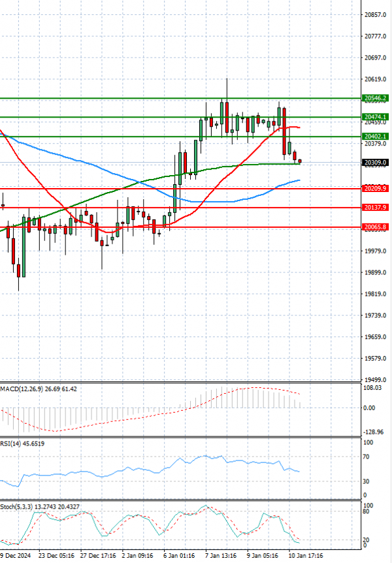Click the 9 Dec 2024 time axis label

tap(16, 555)
